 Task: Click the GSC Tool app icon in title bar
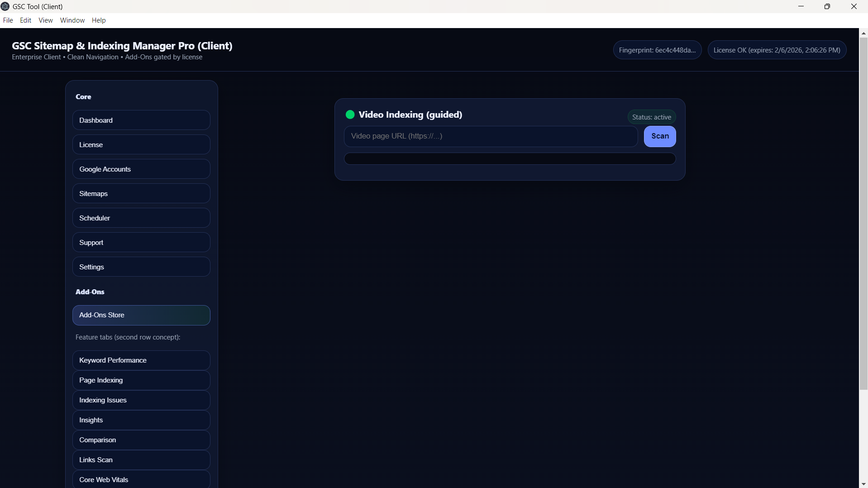click(x=5, y=6)
